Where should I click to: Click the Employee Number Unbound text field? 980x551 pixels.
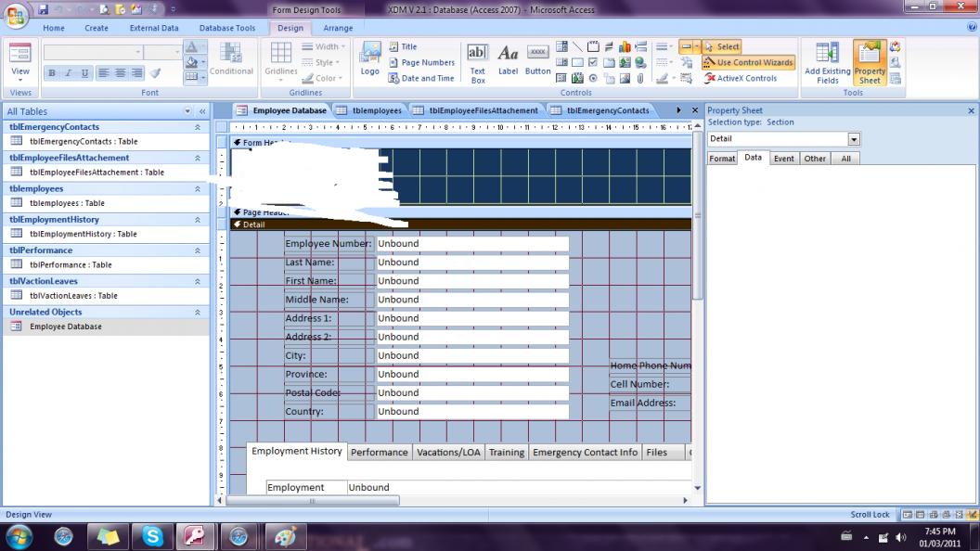point(471,244)
